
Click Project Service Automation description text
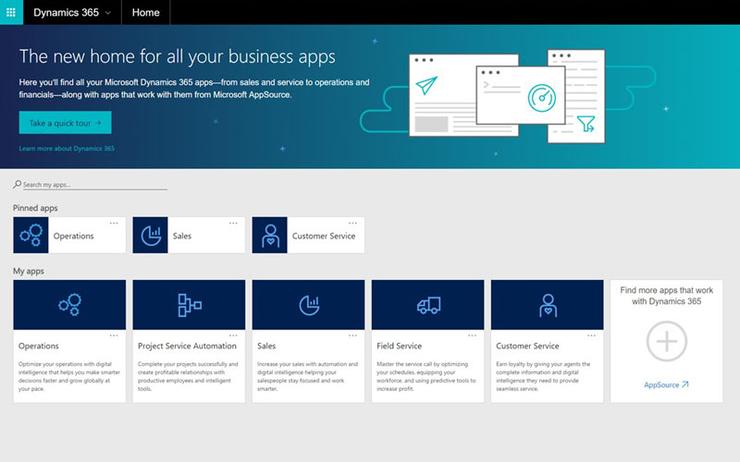(188, 377)
